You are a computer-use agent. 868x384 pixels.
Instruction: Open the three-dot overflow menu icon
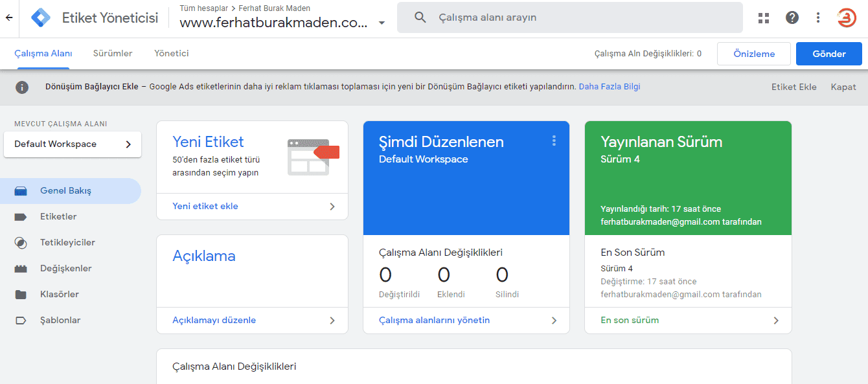(x=818, y=17)
